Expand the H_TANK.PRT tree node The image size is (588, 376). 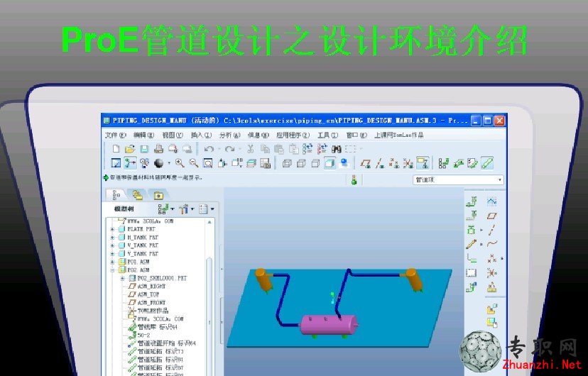(x=112, y=238)
